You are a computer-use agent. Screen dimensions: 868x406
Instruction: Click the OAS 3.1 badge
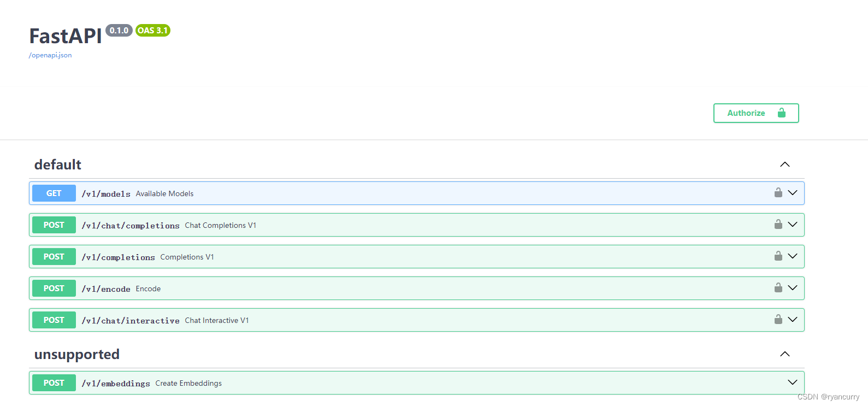[x=153, y=31]
